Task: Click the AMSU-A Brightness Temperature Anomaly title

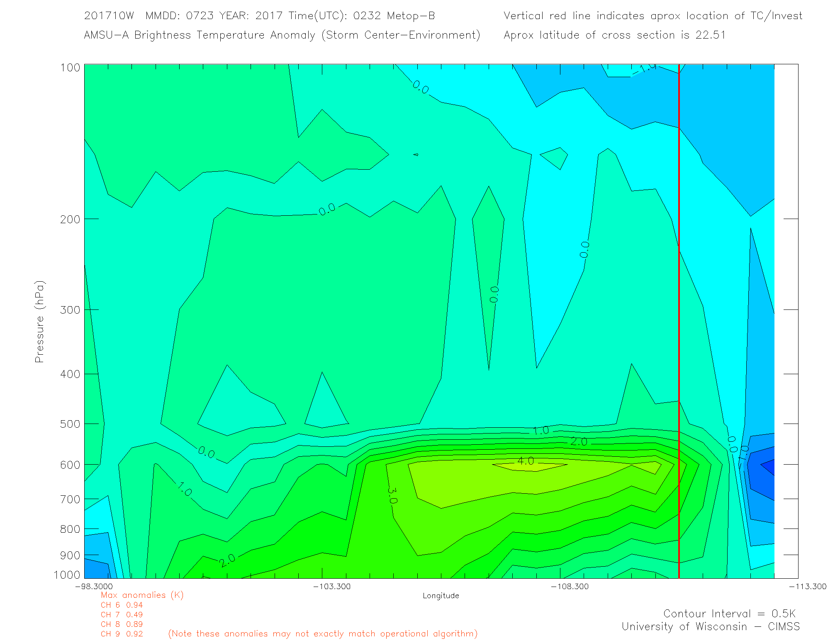Action: (282, 35)
